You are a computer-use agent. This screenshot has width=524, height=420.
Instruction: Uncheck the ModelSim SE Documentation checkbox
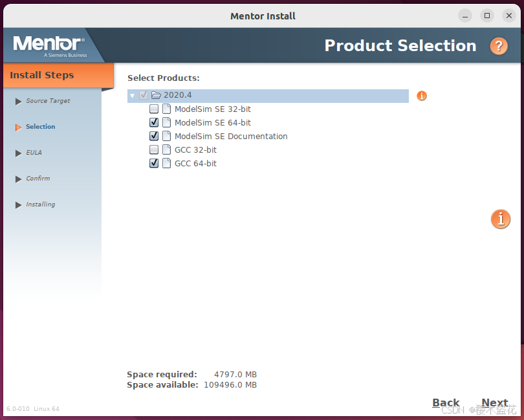[x=154, y=136]
